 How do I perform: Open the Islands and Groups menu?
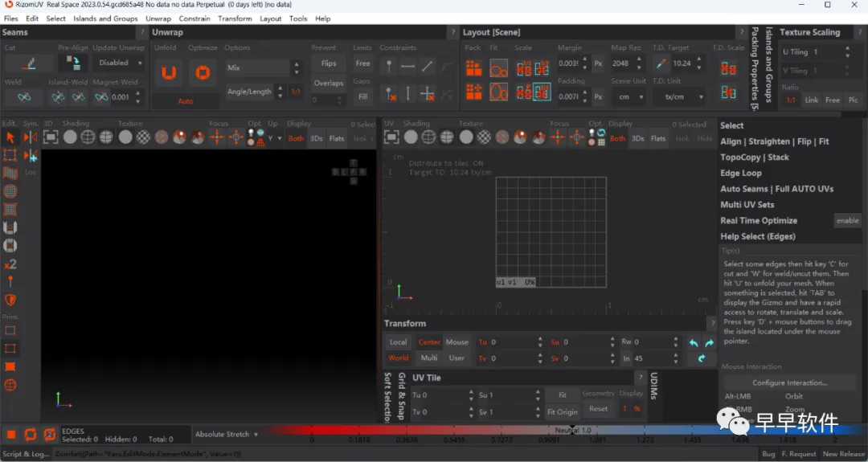click(105, 18)
